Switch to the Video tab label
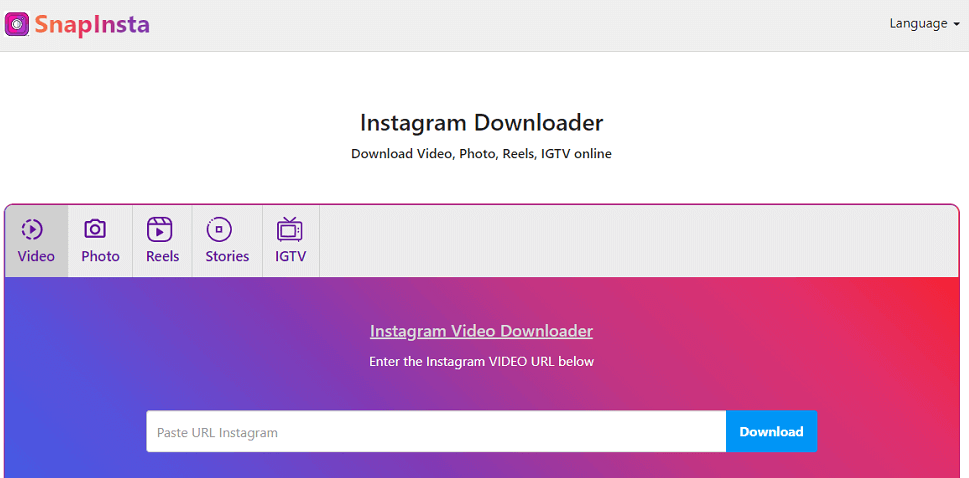The height and width of the screenshot is (478, 969). tap(36, 256)
